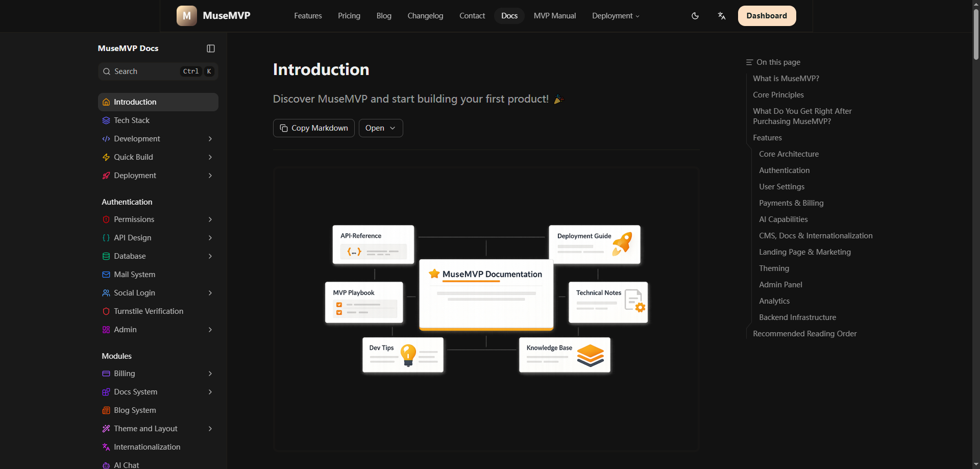Expand the Quick Build section
This screenshot has width=980, height=469.
tap(210, 157)
